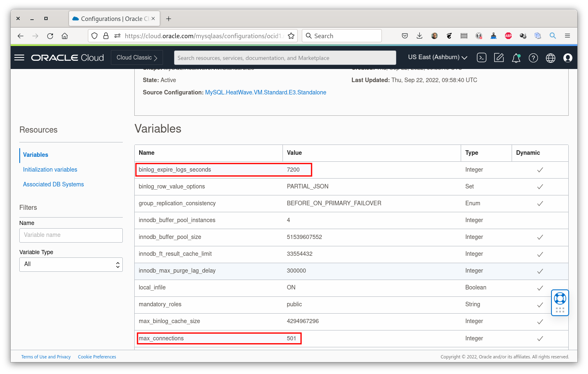Open the blue magnifier extension icon

[553, 36]
